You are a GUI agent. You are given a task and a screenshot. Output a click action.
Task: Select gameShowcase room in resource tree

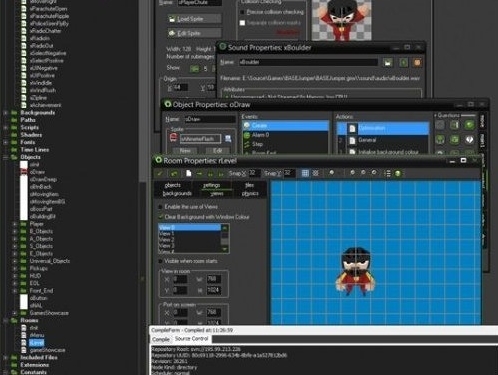[47, 350]
